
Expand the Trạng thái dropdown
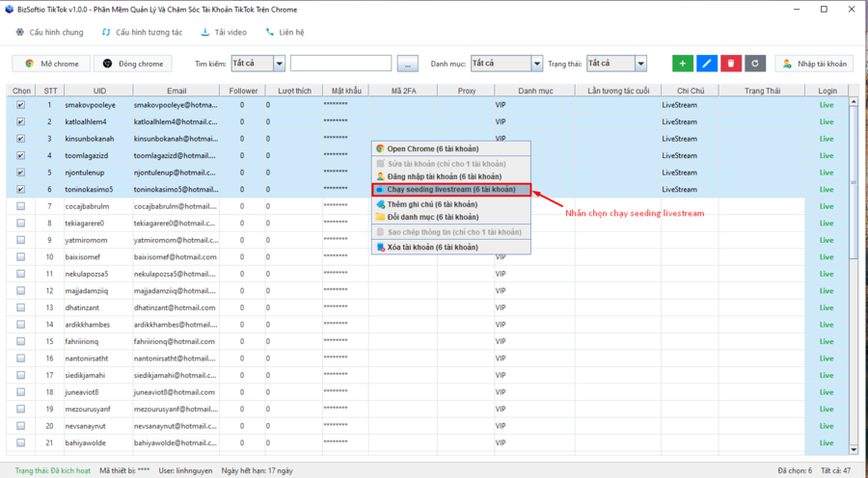click(x=640, y=64)
